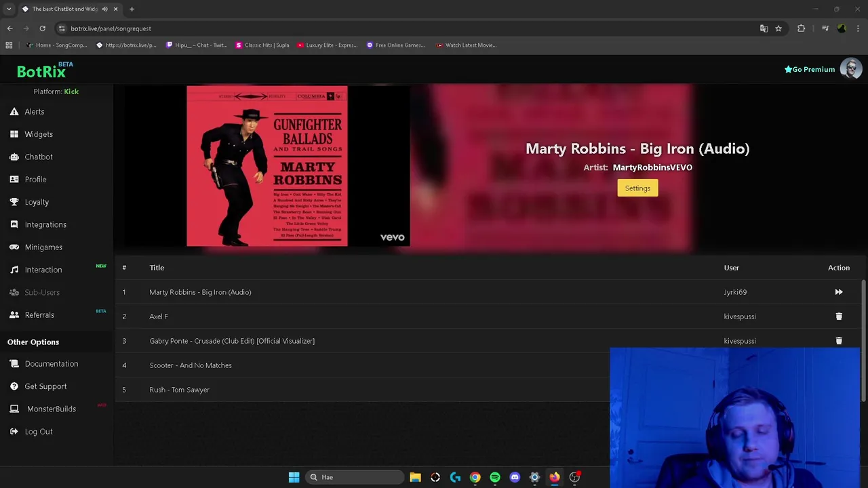Screen dimensions: 868x488
Task: Open the Referrals page
Action: click(x=39, y=315)
